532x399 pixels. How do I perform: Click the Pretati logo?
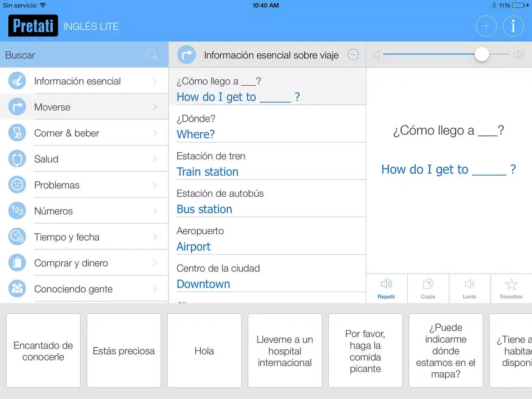[33, 26]
